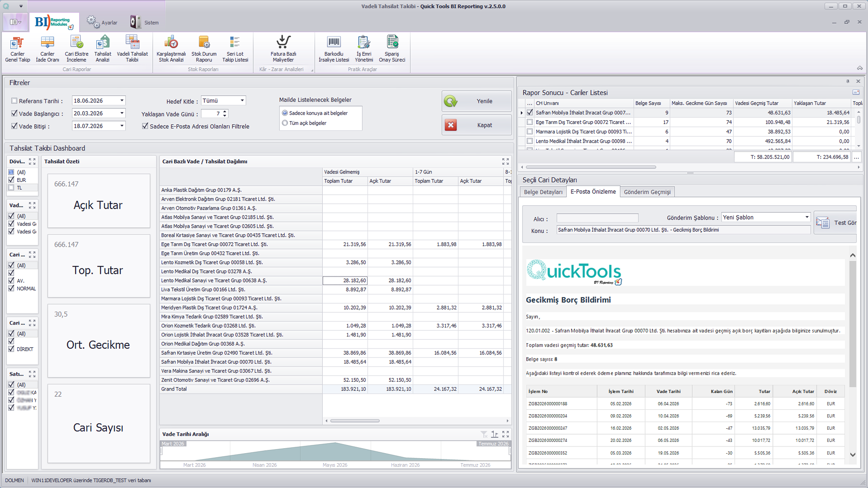Click the Kapat button
The image size is (868, 488).
pyautogui.click(x=476, y=125)
